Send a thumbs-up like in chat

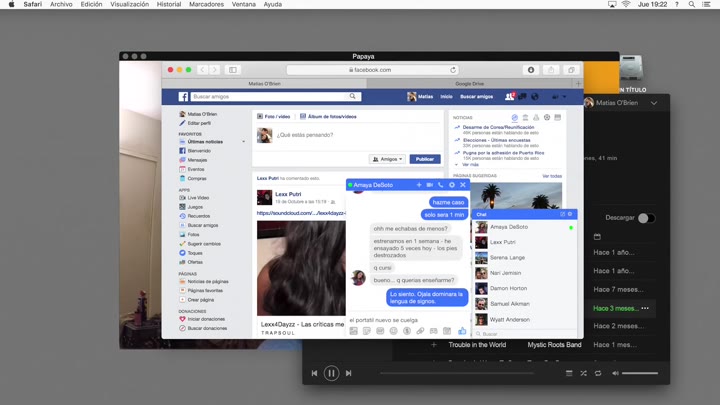pos(462,331)
